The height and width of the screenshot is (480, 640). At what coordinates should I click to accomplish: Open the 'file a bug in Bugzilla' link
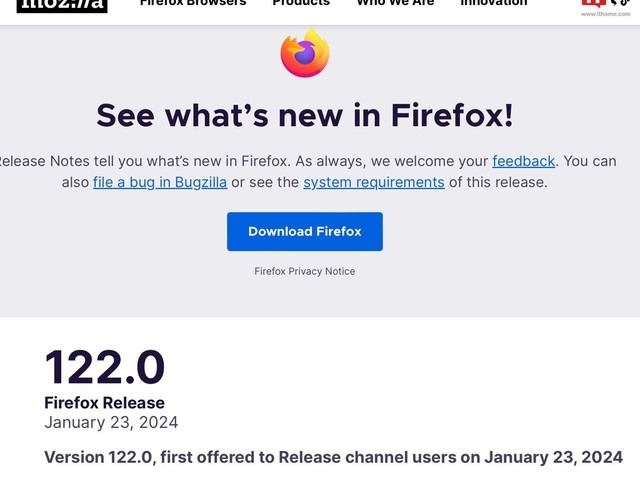(x=160, y=182)
